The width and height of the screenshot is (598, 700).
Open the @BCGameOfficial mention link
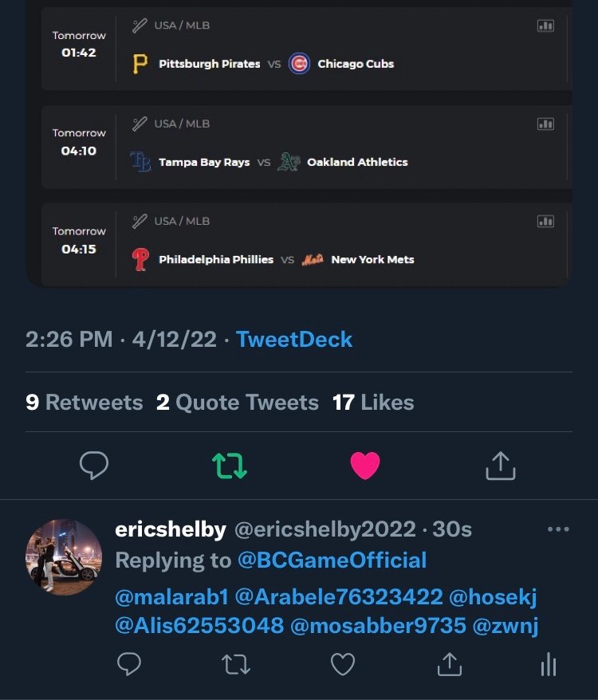(x=332, y=560)
